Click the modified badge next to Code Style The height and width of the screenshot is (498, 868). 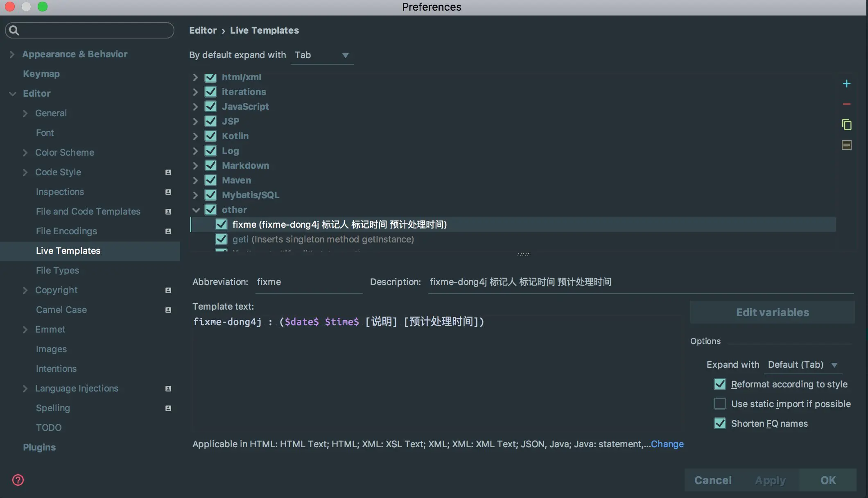point(168,172)
